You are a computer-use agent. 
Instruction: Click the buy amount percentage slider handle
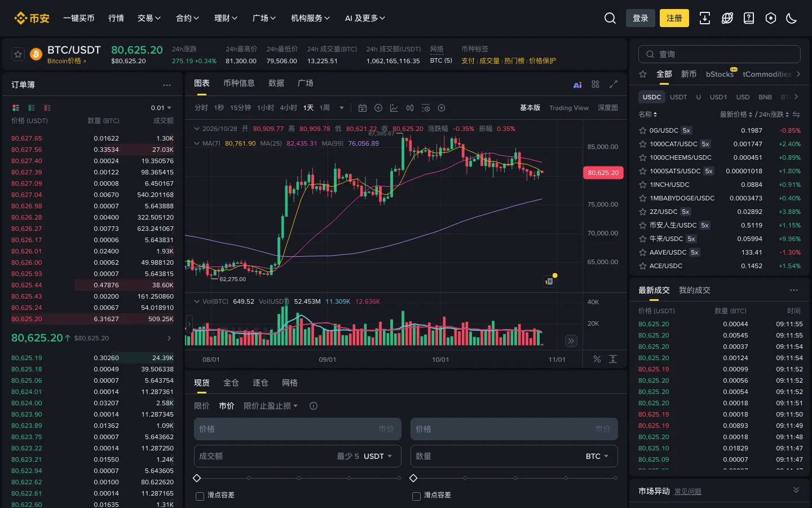[x=197, y=478]
